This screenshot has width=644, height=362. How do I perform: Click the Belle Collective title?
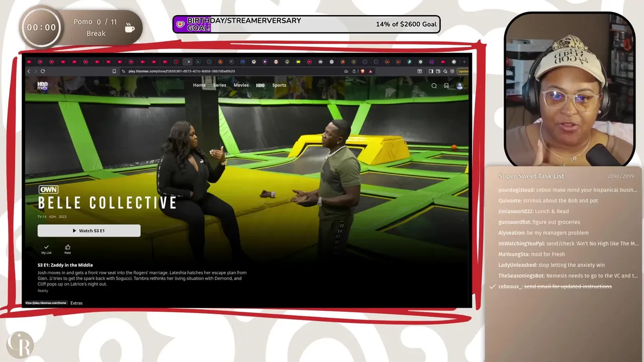click(x=108, y=203)
